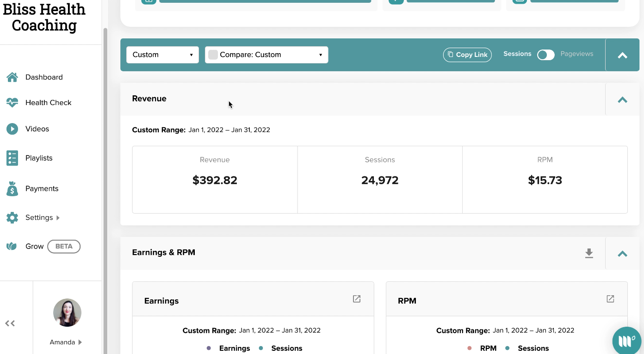This screenshot has width=644, height=354.
Task: Click the Videos play icon
Action: coord(12,129)
